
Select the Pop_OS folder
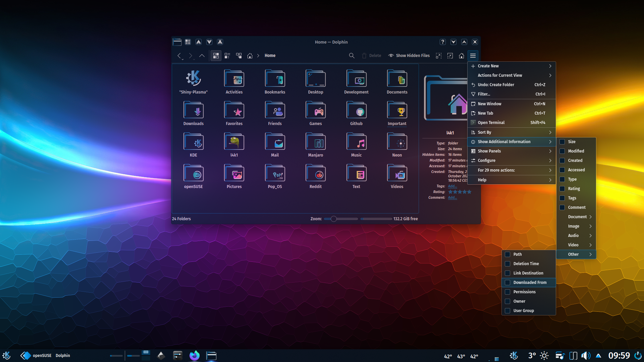pos(275,177)
